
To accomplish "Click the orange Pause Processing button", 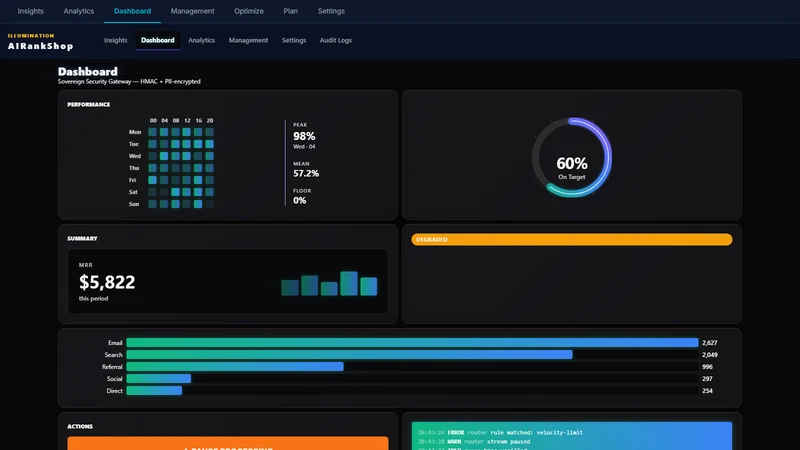I will 228,443.
